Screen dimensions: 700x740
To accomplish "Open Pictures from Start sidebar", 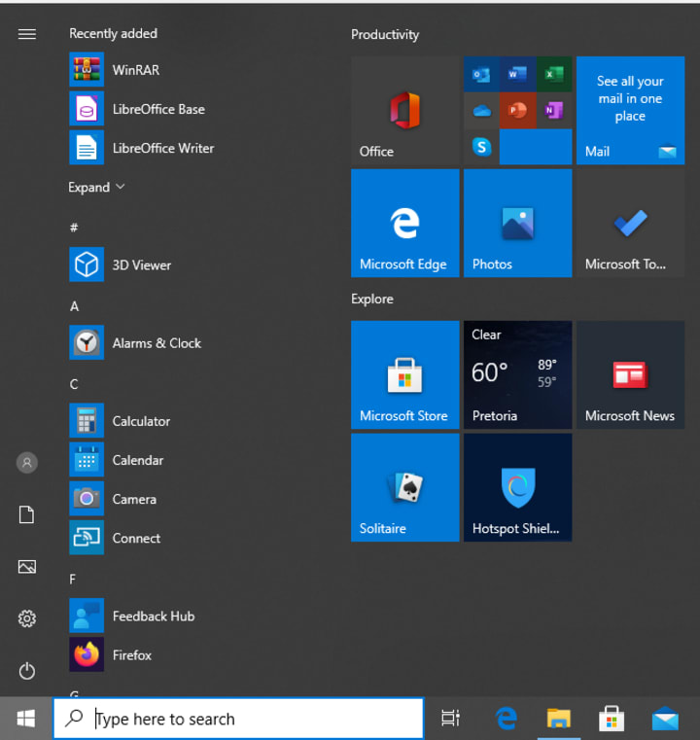I will 27,567.
